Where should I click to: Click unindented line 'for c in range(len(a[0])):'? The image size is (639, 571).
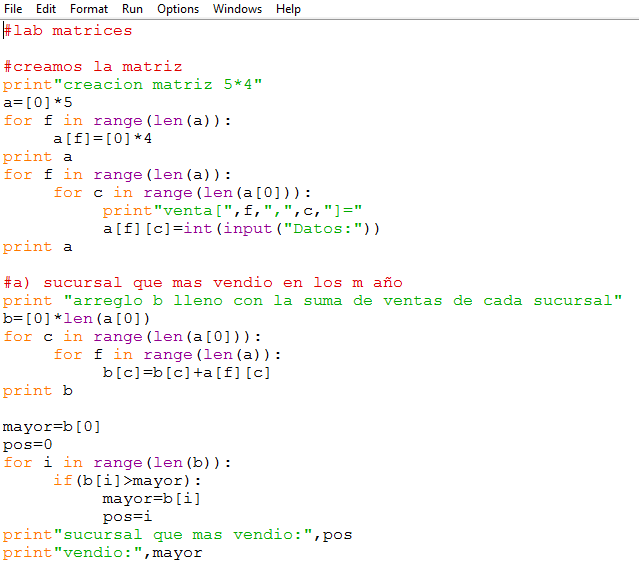pyautogui.click(x=132, y=337)
